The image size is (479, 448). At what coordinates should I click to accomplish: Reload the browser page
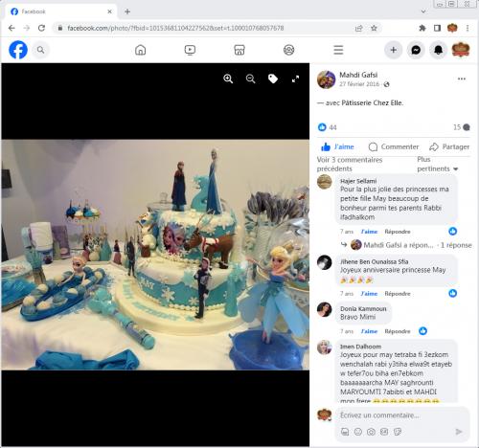[x=41, y=28]
